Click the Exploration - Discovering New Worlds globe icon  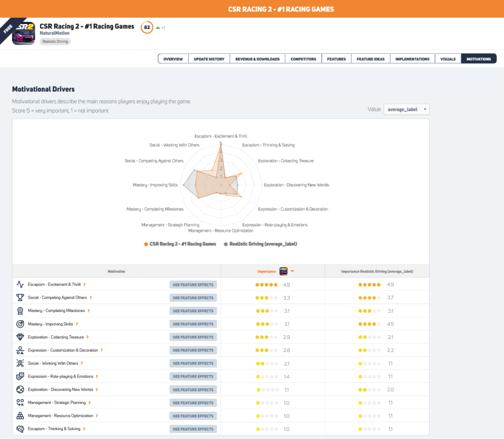[20, 389]
